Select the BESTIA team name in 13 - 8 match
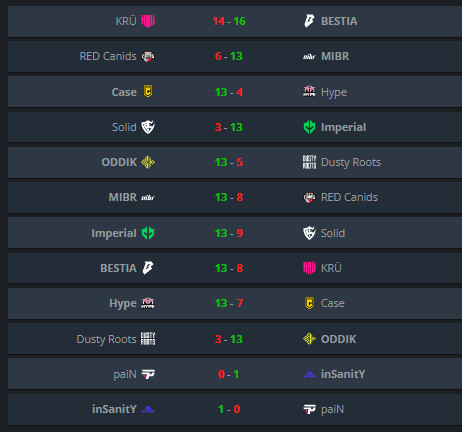462x432 pixels. pos(118,268)
